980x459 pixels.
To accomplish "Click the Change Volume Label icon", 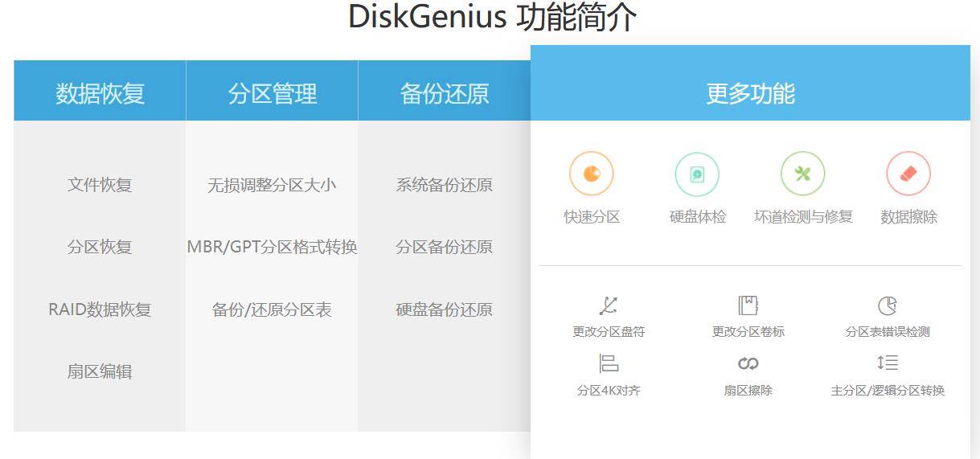I will click(x=748, y=305).
